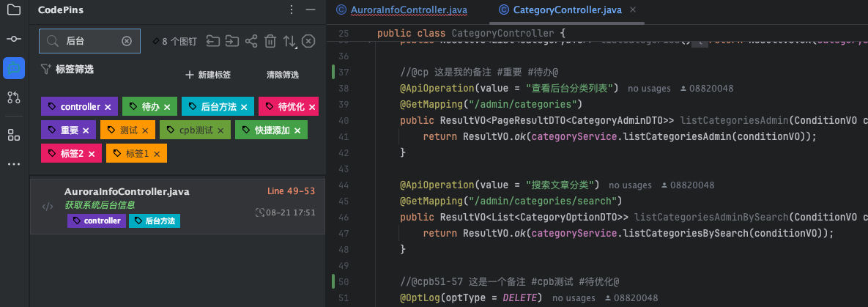The width and height of the screenshot is (868, 307).
Task: Click the sort pins arrows icon
Action: (x=289, y=41)
